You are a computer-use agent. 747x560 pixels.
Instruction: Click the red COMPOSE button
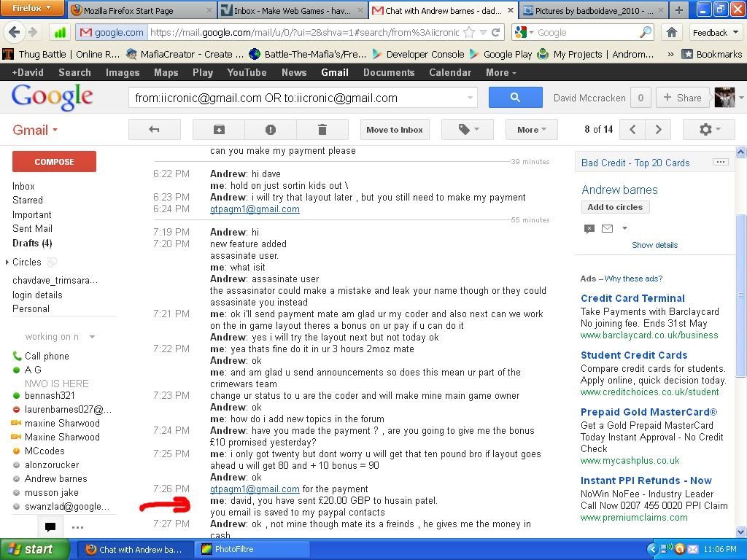click(54, 162)
